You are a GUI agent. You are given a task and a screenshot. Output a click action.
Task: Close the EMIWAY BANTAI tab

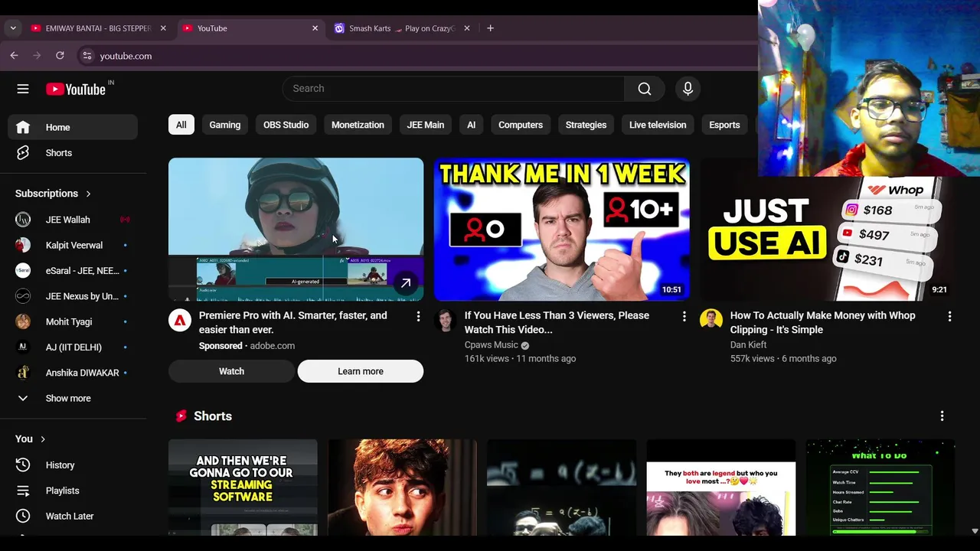tap(163, 28)
